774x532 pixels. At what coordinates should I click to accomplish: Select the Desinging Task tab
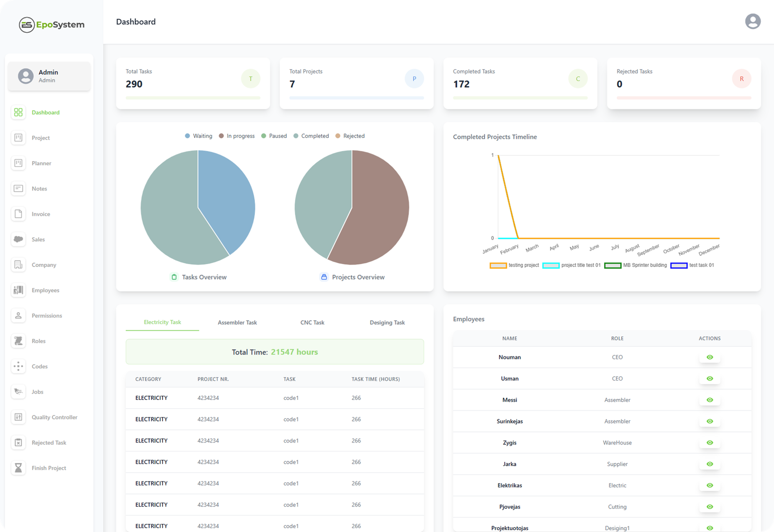coord(387,323)
